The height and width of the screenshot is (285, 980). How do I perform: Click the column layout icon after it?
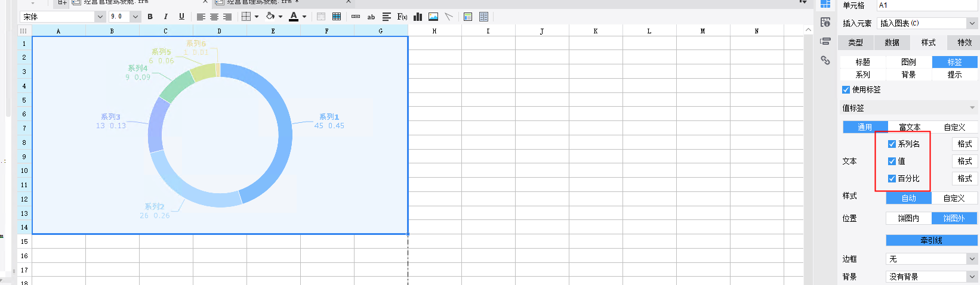coord(484,17)
